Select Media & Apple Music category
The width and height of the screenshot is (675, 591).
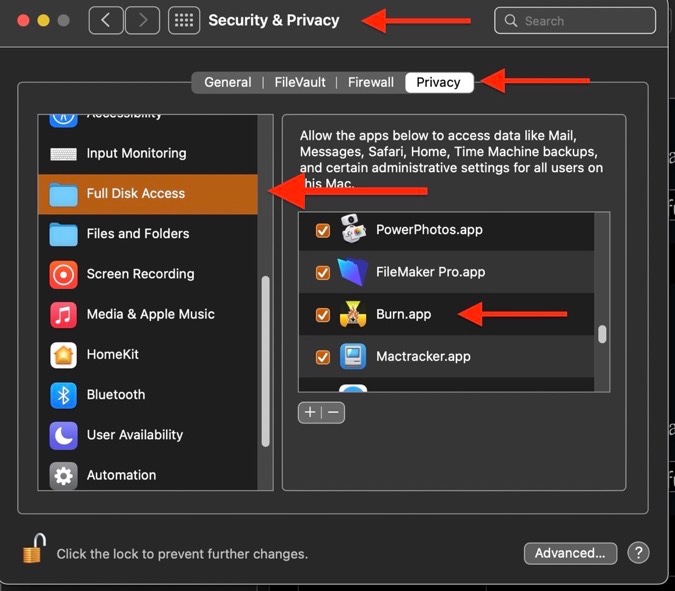(x=148, y=314)
